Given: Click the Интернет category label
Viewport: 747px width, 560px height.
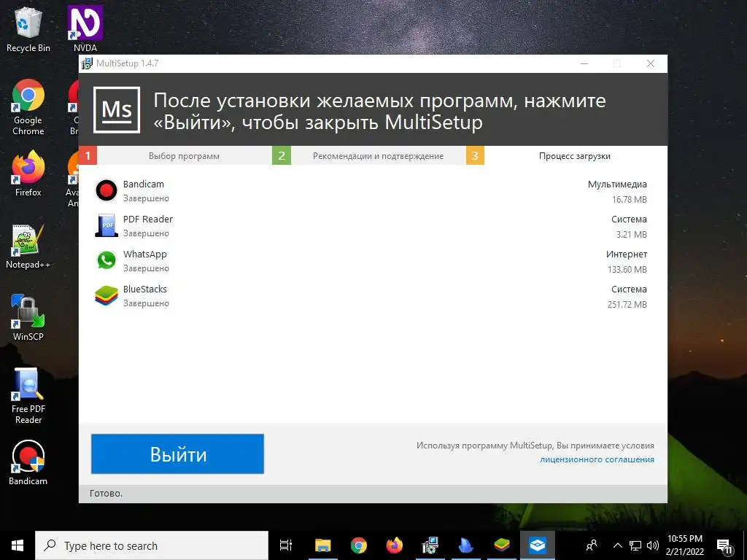Looking at the screenshot, I should (627, 254).
